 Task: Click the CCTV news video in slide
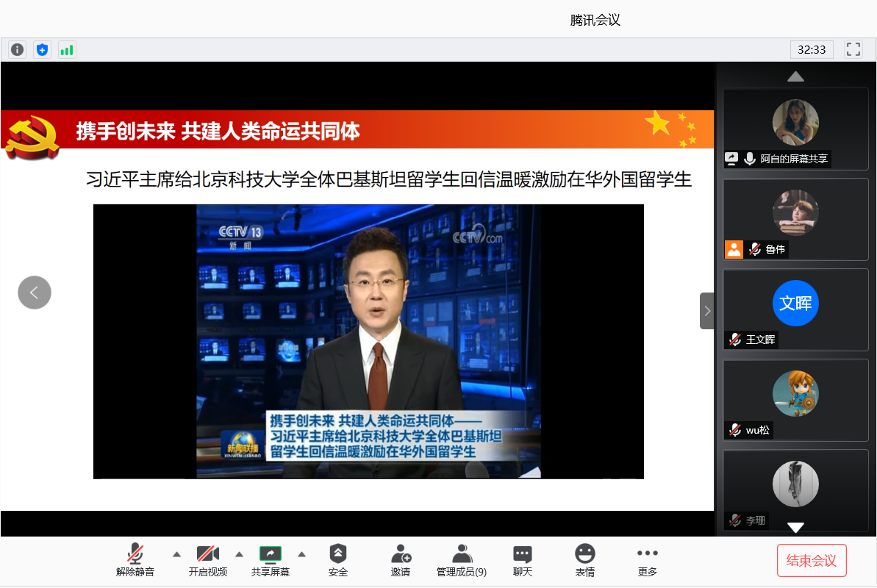coord(368,341)
